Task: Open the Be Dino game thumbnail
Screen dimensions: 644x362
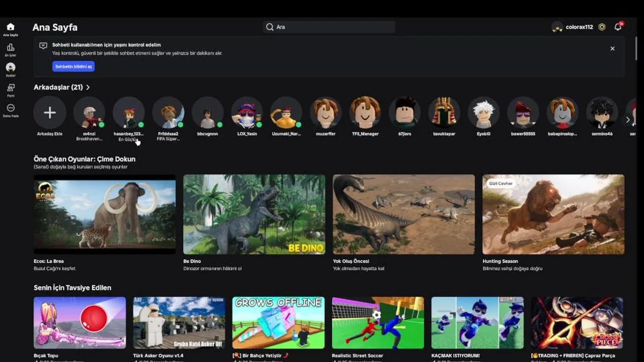Action: click(x=254, y=215)
